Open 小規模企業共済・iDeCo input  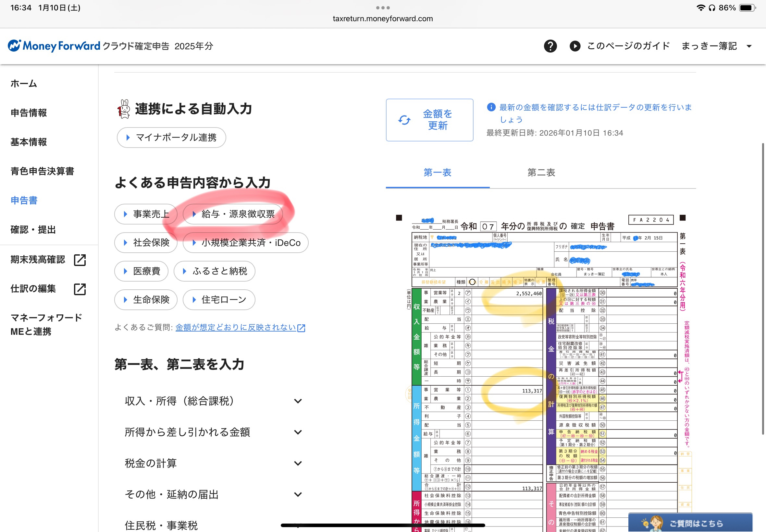(246, 243)
